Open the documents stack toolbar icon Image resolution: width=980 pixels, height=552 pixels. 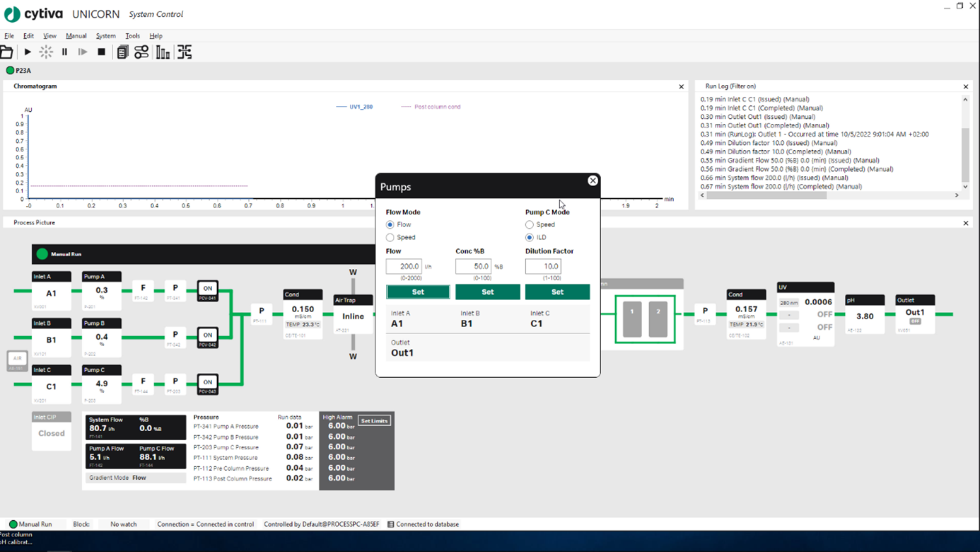(122, 52)
